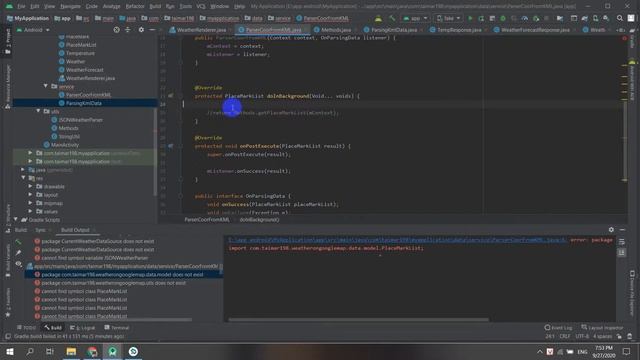Open the AVD Manager icon in toolbar
Image resolution: width=640 pixels, height=360 pixels.
point(596,18)
